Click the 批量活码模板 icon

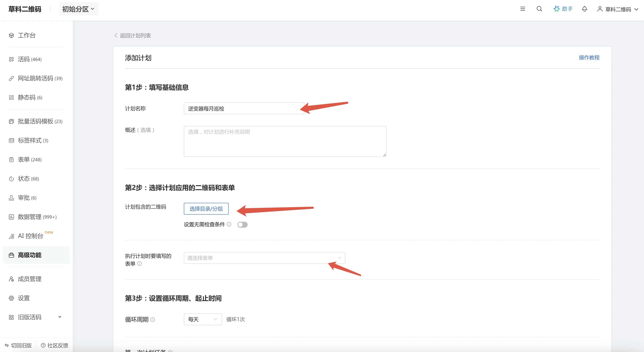[11, 121]
